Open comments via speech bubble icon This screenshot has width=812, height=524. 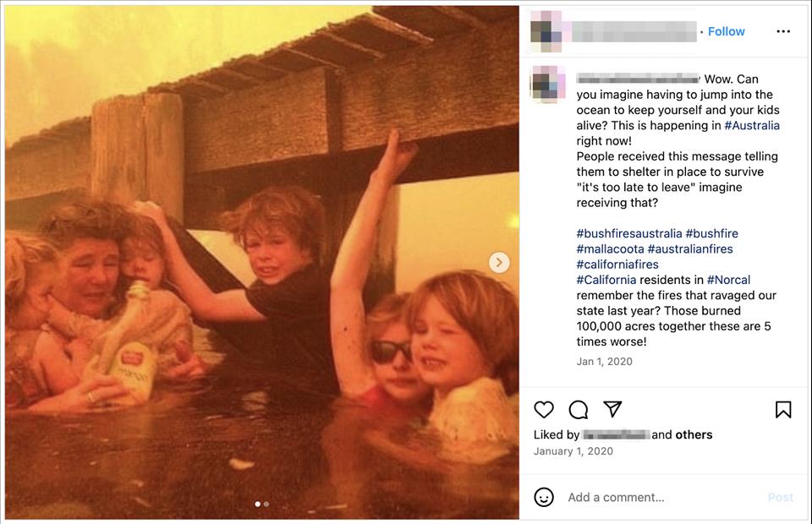click(579, 410)
